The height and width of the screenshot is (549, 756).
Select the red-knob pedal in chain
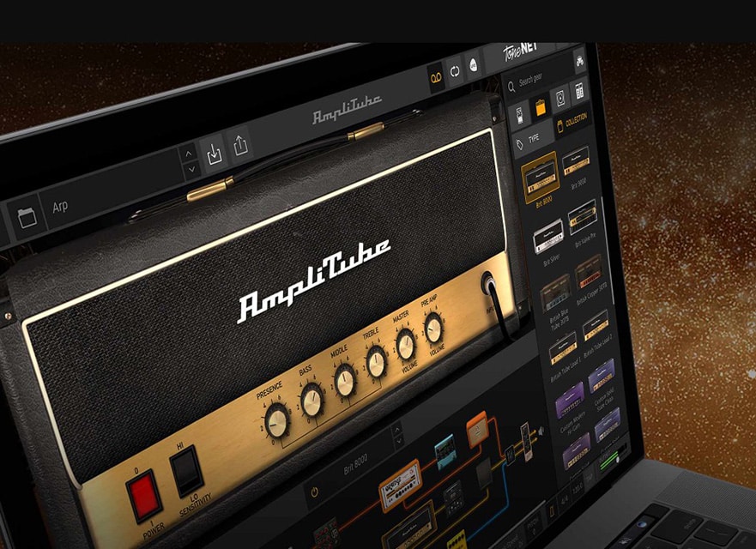point(327,534)
